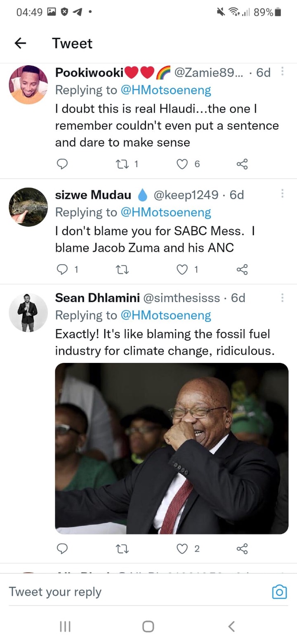
Task: Like Sean Dhlamini's tweet with 2 likes
Action: [182, 549]
